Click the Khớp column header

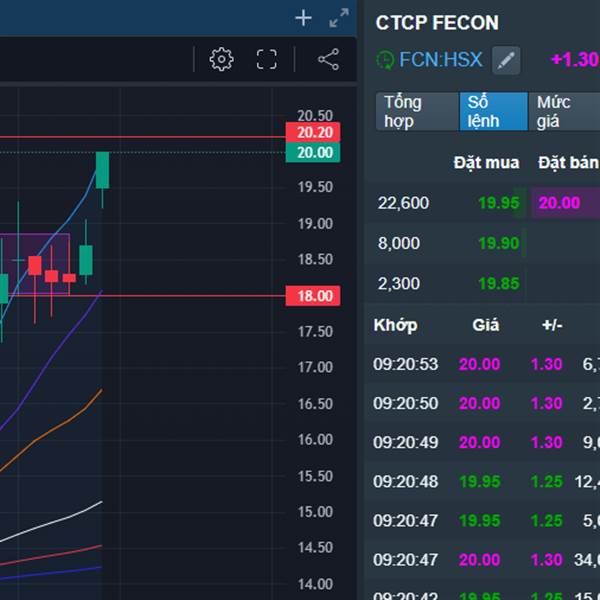click(395, 326)
